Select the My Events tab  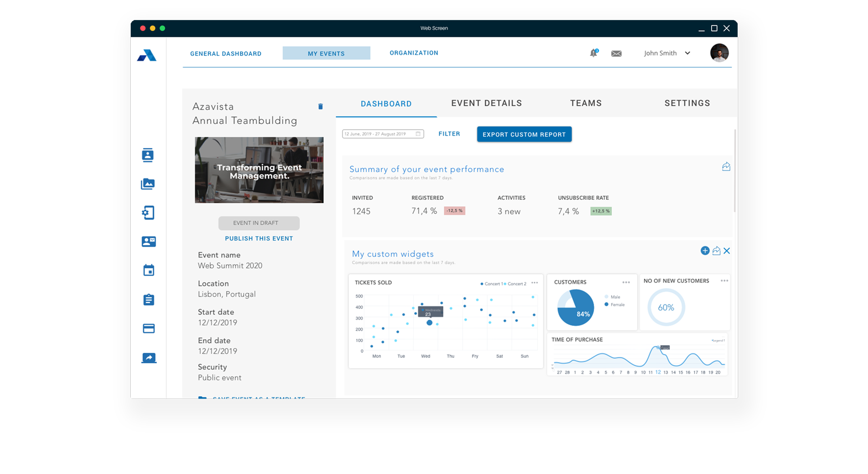[x=327, y=53]
